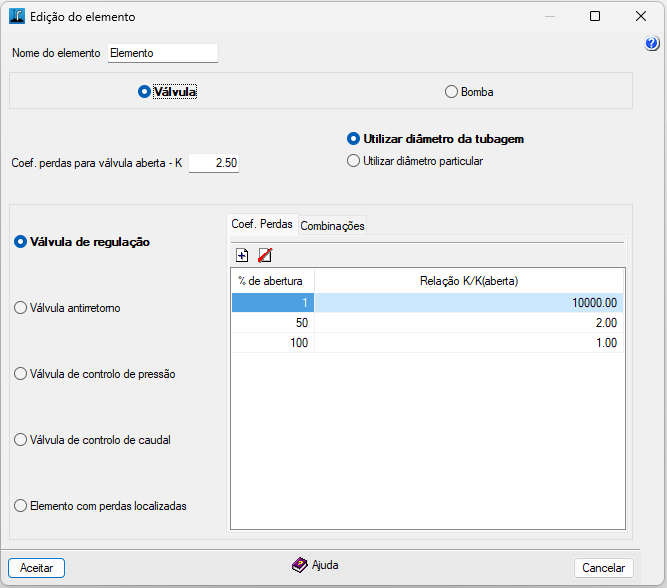The image size is (667, 588).
Task: Select the 100 % de abertura cell
Action: pos(273,343)
